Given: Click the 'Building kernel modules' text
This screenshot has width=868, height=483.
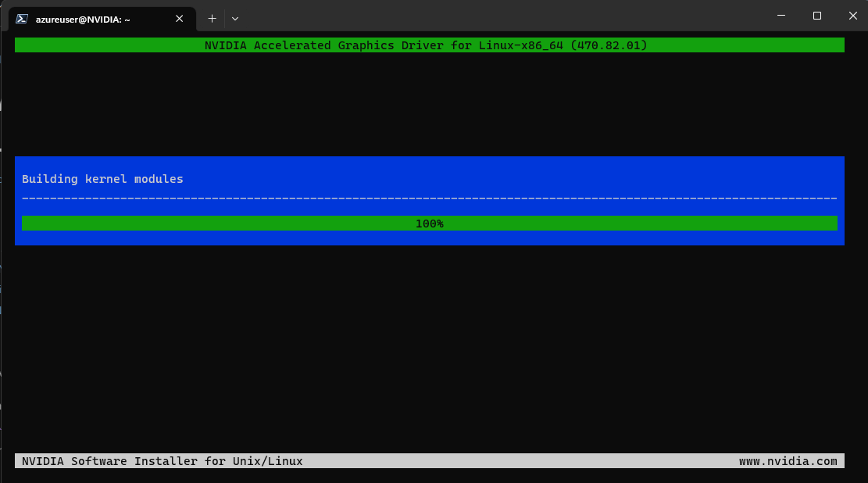Looking at the screenshot, I should (x=102, y=179).
